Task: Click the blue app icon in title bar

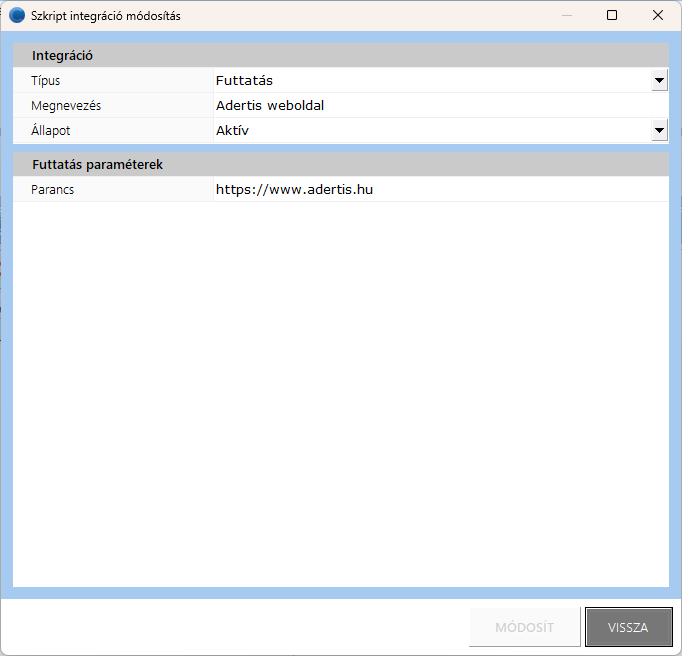Action: point(17,16)
